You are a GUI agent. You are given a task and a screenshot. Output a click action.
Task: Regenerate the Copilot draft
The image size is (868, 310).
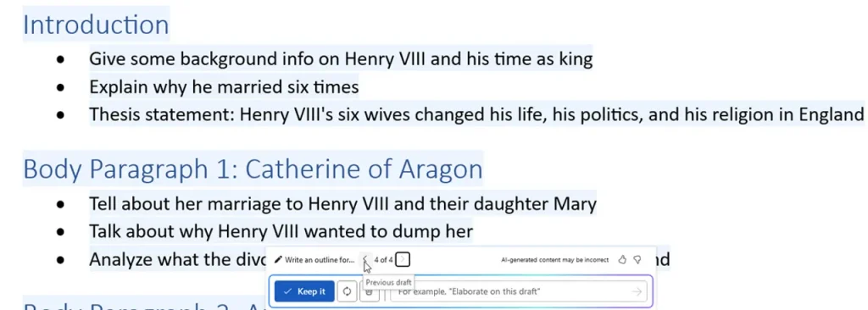point(347,291)
